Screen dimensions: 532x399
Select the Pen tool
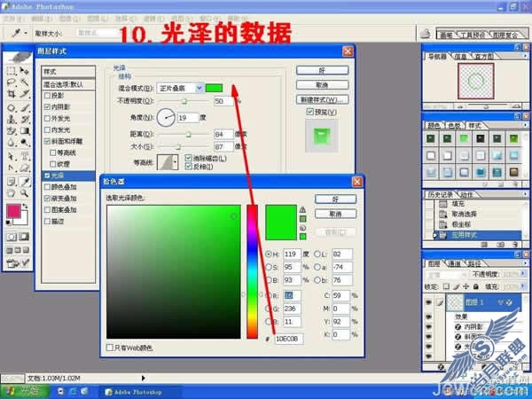tap(12, 168)
